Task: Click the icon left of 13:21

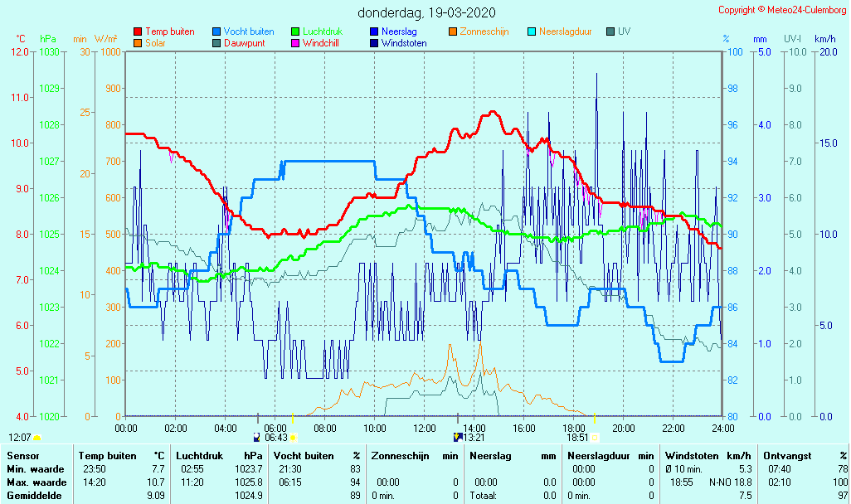Action: (x=457, y=437)
